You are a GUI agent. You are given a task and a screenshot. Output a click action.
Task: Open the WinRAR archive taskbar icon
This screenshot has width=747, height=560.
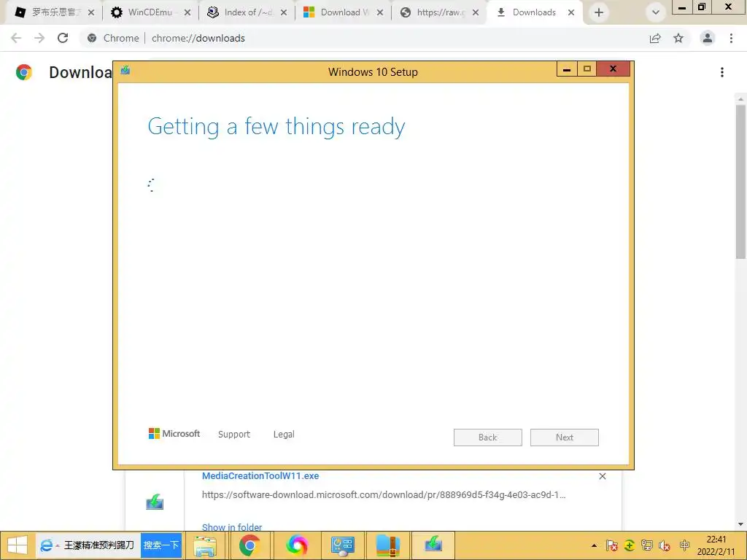click(x=387, y=545)
